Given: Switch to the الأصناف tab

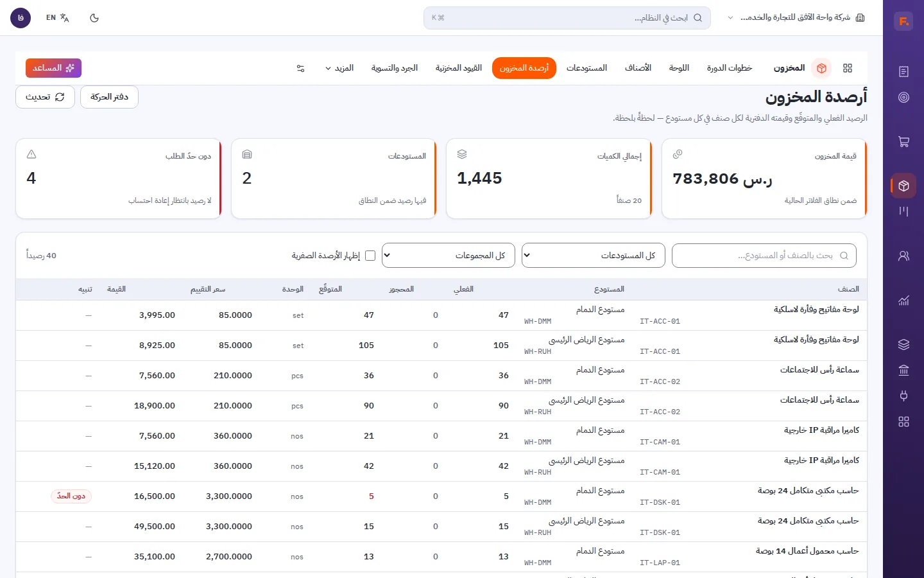Looking at the screenshot, I should tap(638, 68).
